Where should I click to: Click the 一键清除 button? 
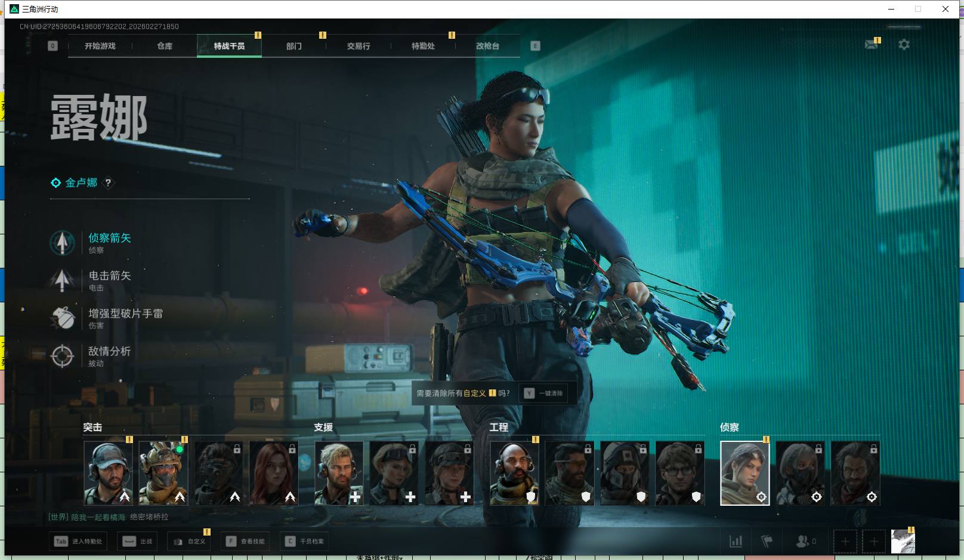tap(544, 393)
